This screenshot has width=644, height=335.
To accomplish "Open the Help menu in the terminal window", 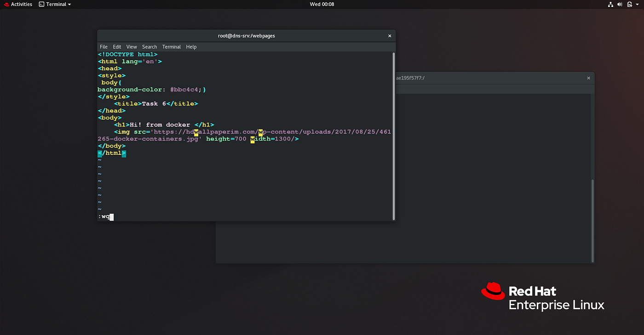I will pyautogui.click(x=191, y=46).
